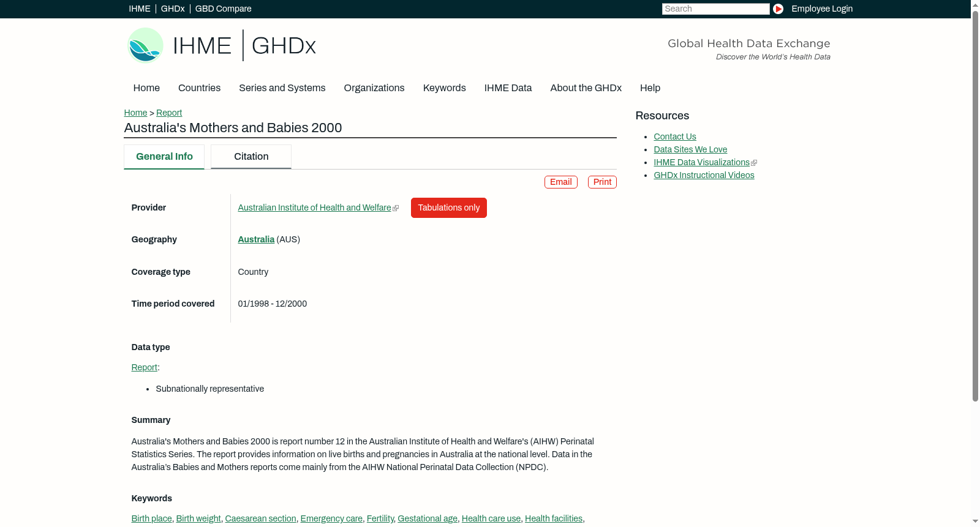Viewport: 980px width, 527px height.
Task: Open Series and Systems menu
Action: (x=282, y=88)
